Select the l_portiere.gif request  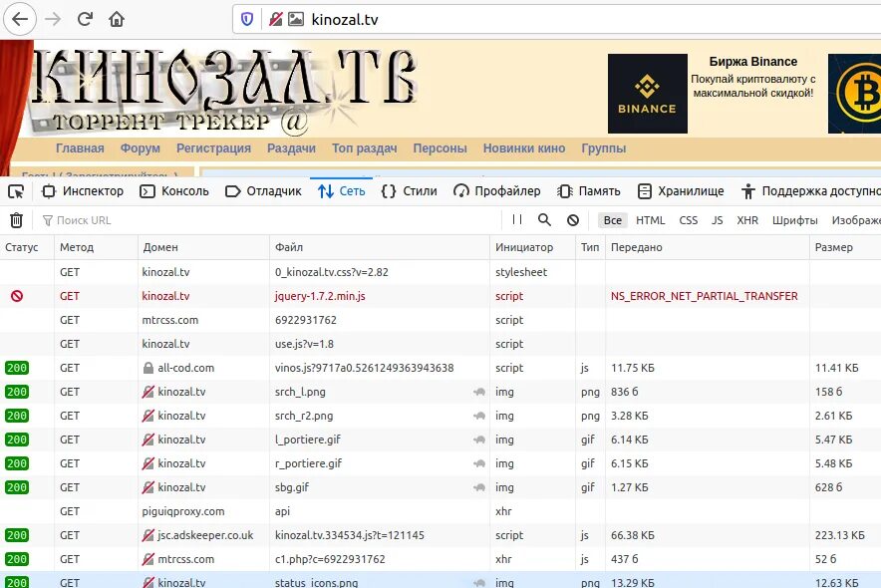click(440, 440)
